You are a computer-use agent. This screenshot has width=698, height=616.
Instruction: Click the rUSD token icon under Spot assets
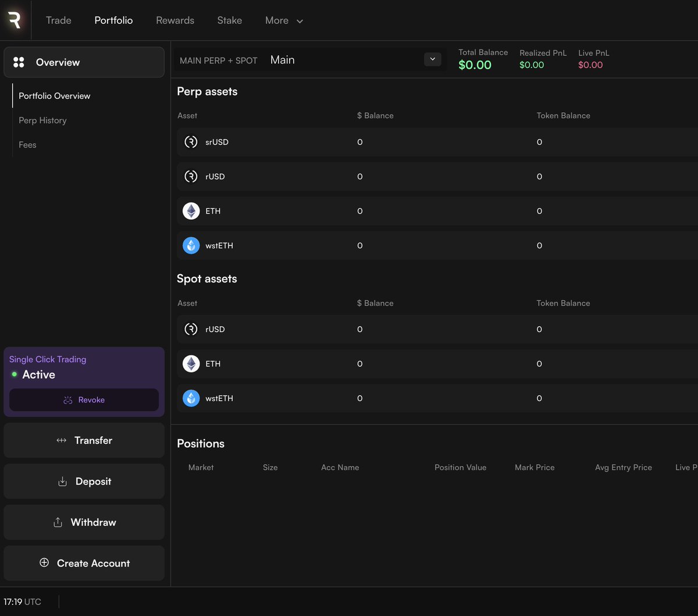coord(191,329)
